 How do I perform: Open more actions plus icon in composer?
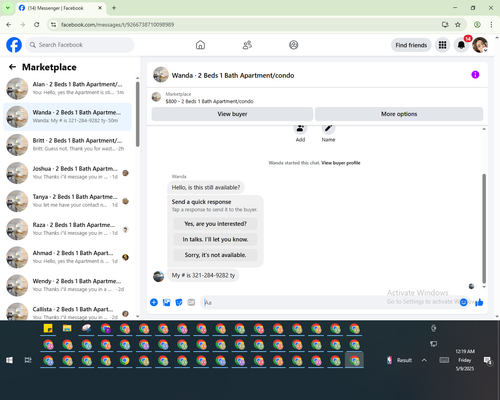(x=154, y=302)
